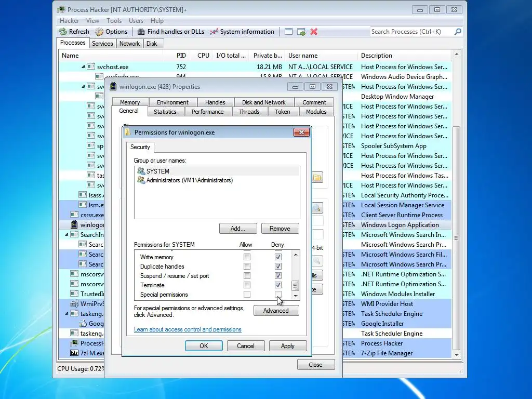Click the Search Processes input field

[411, 32]
